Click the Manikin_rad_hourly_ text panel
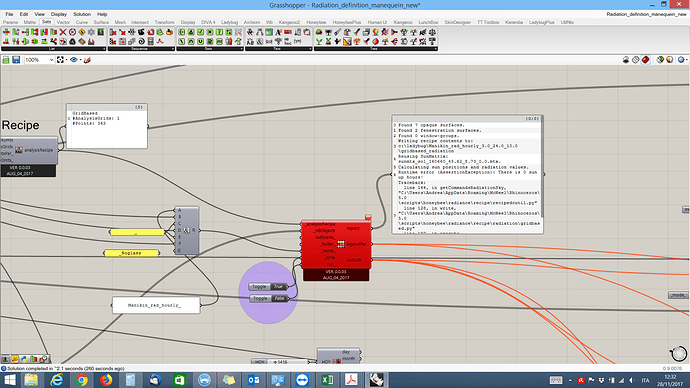Image resolution: width=690 pixels, height=388 pixels. (156, 305)
